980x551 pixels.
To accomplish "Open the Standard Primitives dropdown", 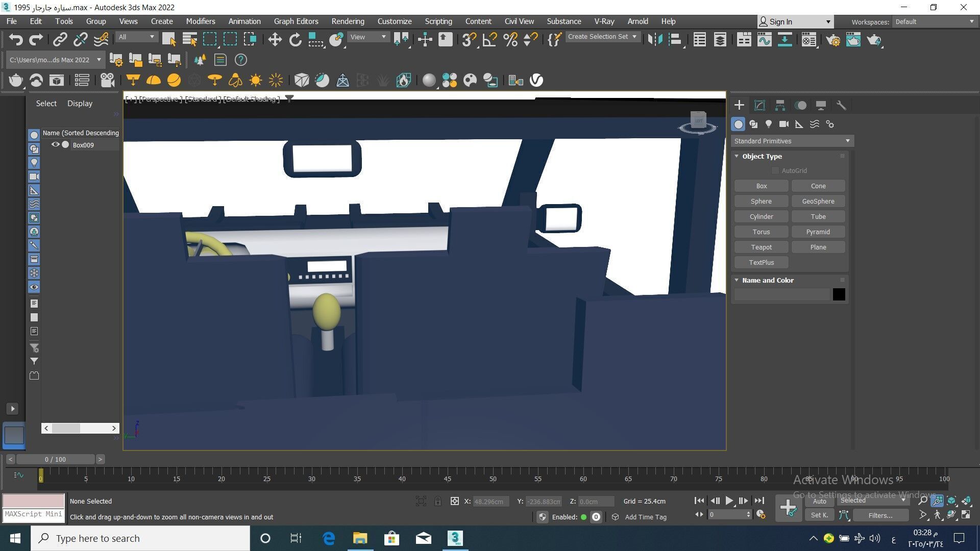I will pos(792,141).
